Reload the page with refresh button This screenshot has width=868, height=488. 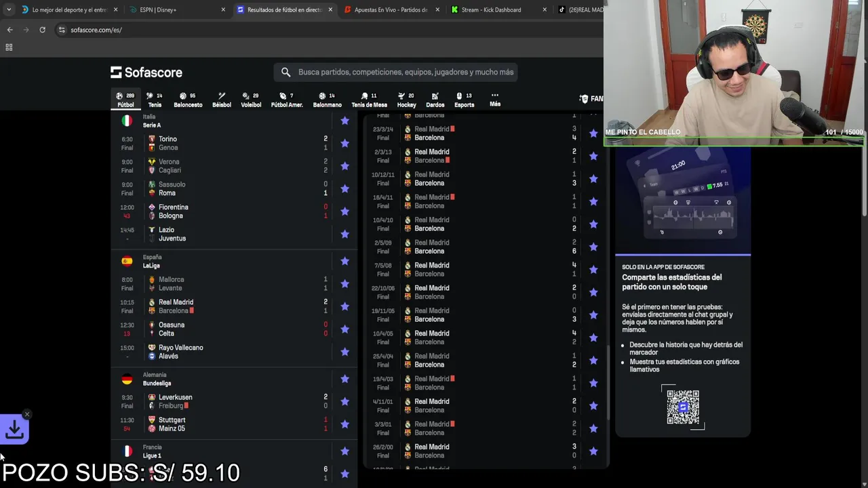click(42, 30)
